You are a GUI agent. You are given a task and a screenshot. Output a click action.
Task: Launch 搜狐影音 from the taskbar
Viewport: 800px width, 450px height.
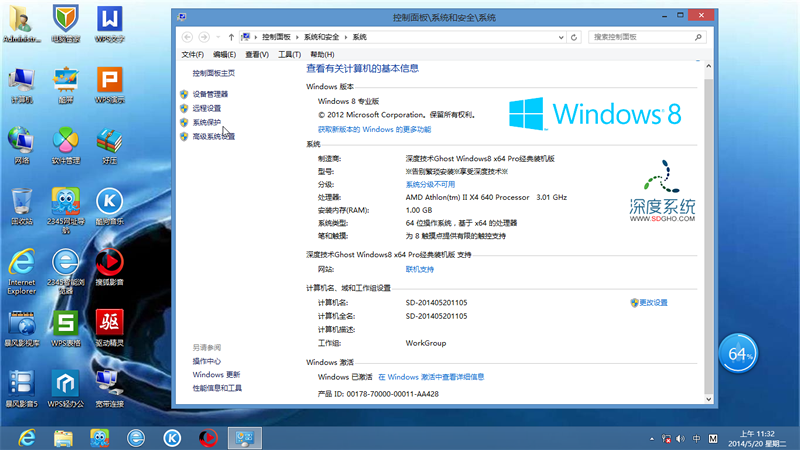(208, 438)
